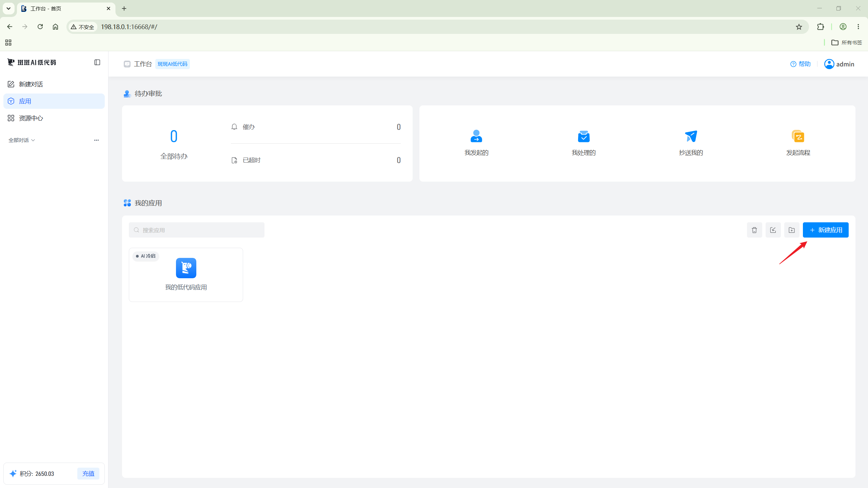Expand the 全部对话 dropdown
The width and height of the screenshot is (868, 488).
(x=22, y=140)
